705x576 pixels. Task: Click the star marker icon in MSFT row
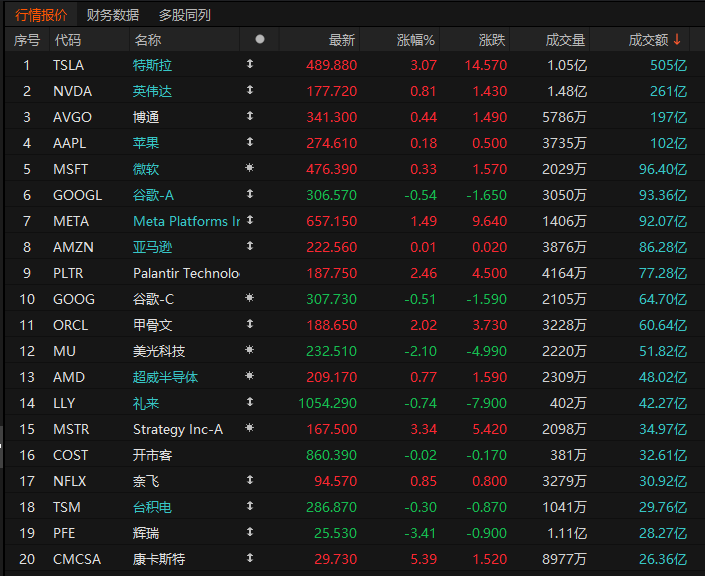[x=250, y=168]
